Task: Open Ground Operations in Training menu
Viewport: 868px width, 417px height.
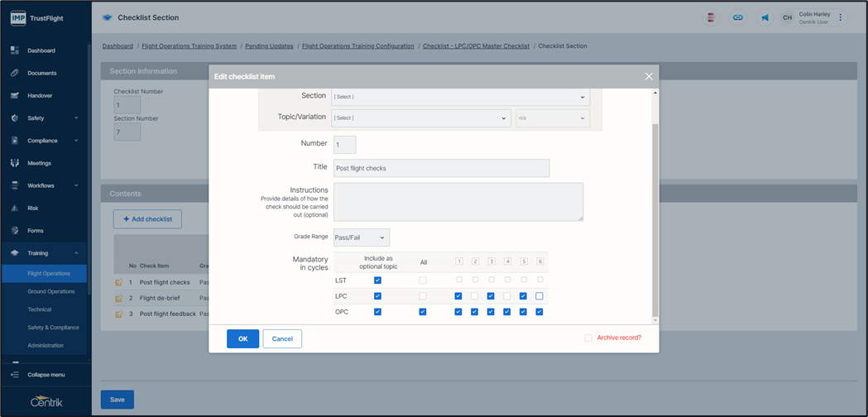Action: 50,291
